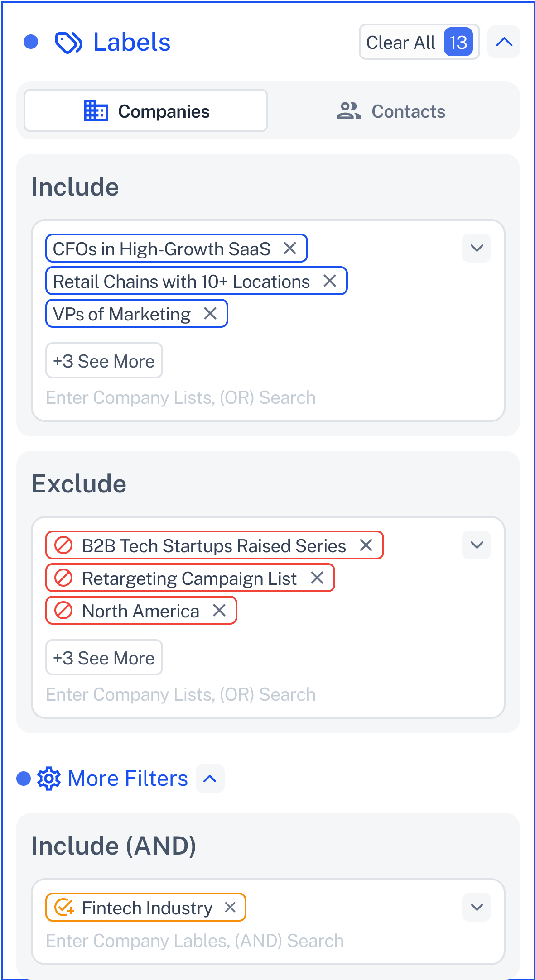Remove the VPs of Marketing tag
This screenshot has width=535, height=980.
click(x=210, y=313)
